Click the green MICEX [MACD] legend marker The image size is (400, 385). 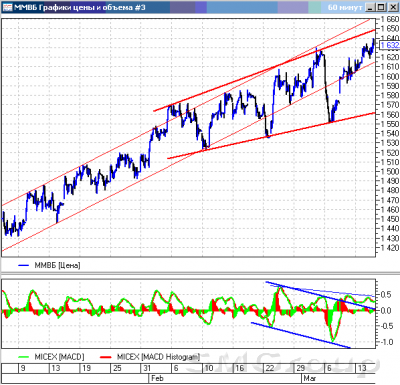coord(23,357)
